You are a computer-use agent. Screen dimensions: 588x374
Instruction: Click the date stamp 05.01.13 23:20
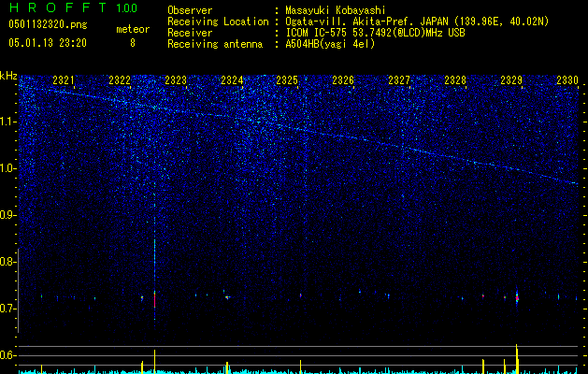coord(48,43)
